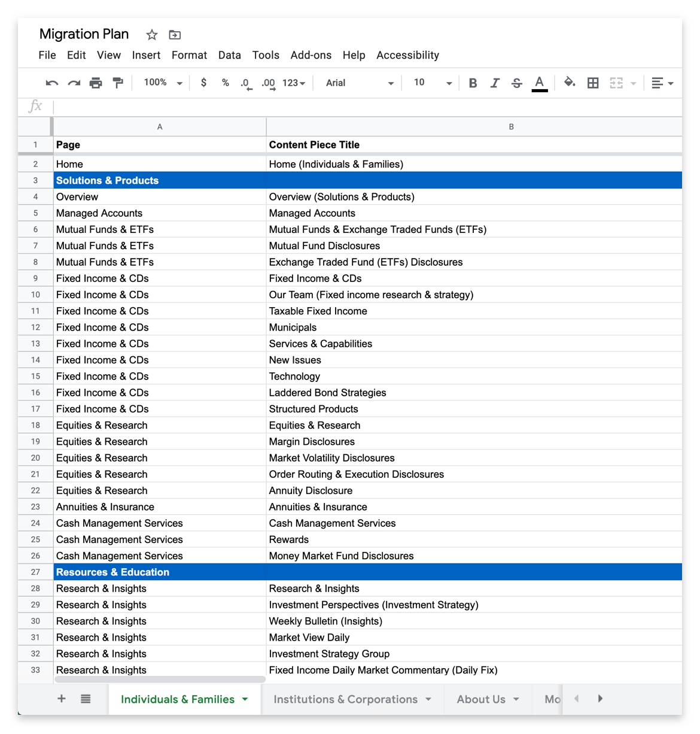Select cell 'Managed Accounts' in column A

(160, 213)
